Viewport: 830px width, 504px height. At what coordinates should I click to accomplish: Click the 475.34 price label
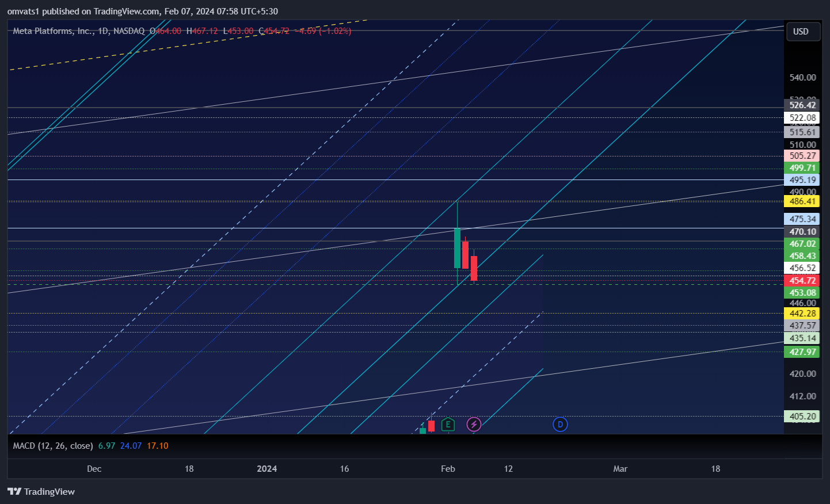click(x=802, y=219)
